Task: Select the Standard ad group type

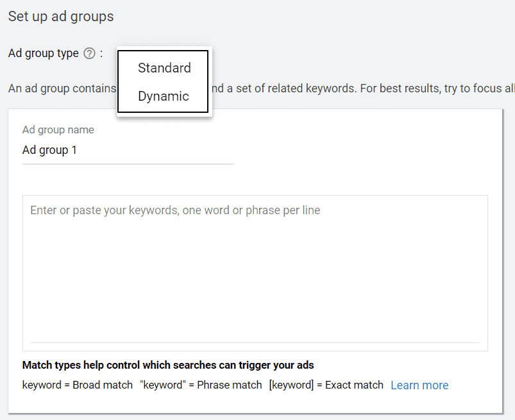Action: click(164, 68)
